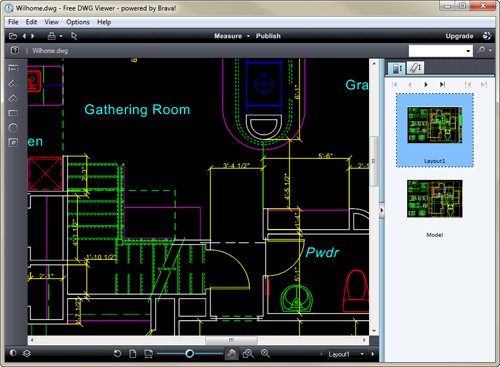Toggle the contrast/monochrome icon at bottom-left
The image size is (500, 367).
13,353
